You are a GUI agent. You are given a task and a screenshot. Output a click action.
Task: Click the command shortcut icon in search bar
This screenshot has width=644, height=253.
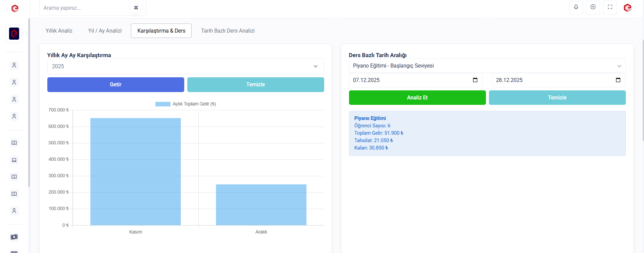point(136,8)
